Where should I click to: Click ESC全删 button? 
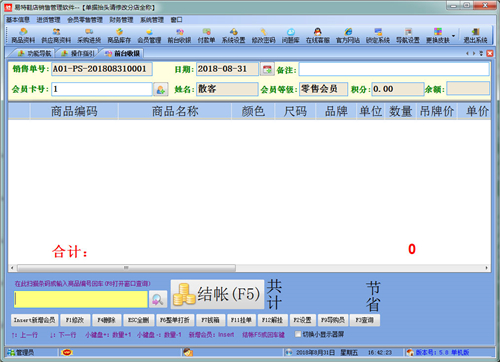(x=139, y=320)
